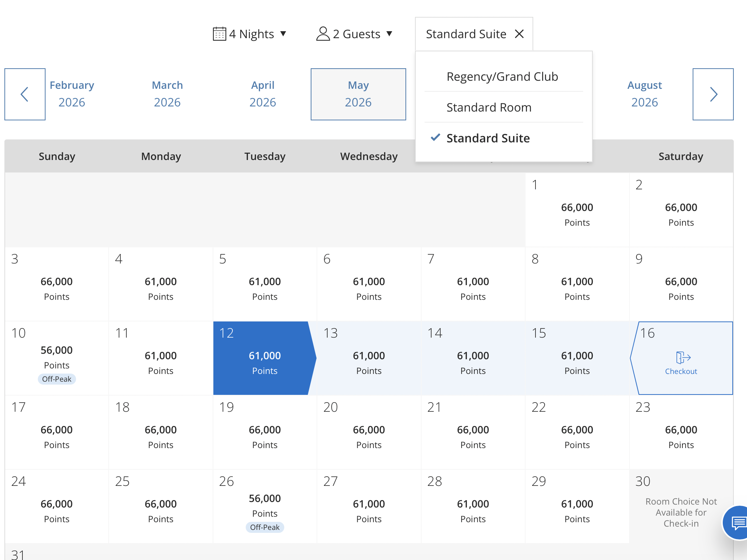
Task: Switch to the April 2026 month tab
Action: click(x=263, y=94)
